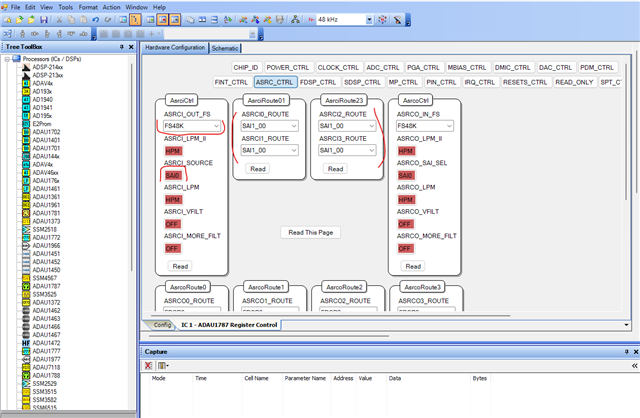The width and height of the screenshot is (640, 418).
Task: Open the IC 1 tab list dropdown arrow
Action: 626,325
